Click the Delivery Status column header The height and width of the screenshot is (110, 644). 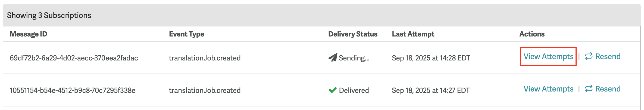pyautogui.click(x=353, y=34)
